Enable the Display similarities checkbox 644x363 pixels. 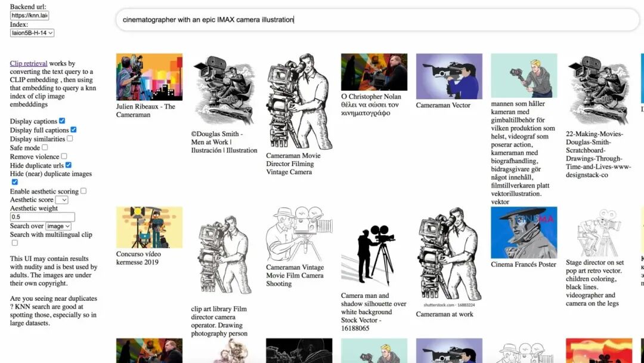(70, 139)
